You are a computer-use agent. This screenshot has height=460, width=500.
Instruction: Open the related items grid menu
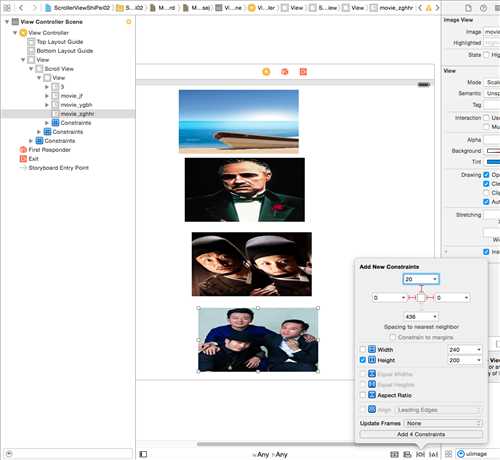(x=7, y=7)
